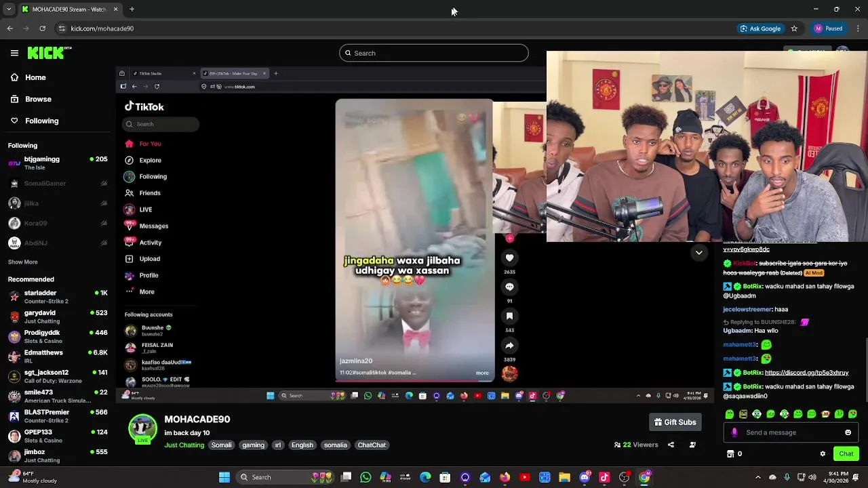
Task: Click the Gift Subs button
Action: click(x=675, y=422)
